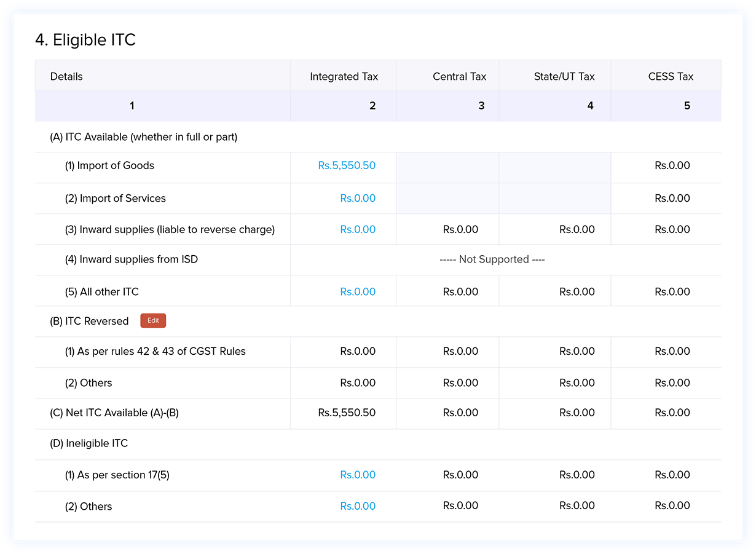Click Central Tax value in All other ITC row

[x=460, y=291]
